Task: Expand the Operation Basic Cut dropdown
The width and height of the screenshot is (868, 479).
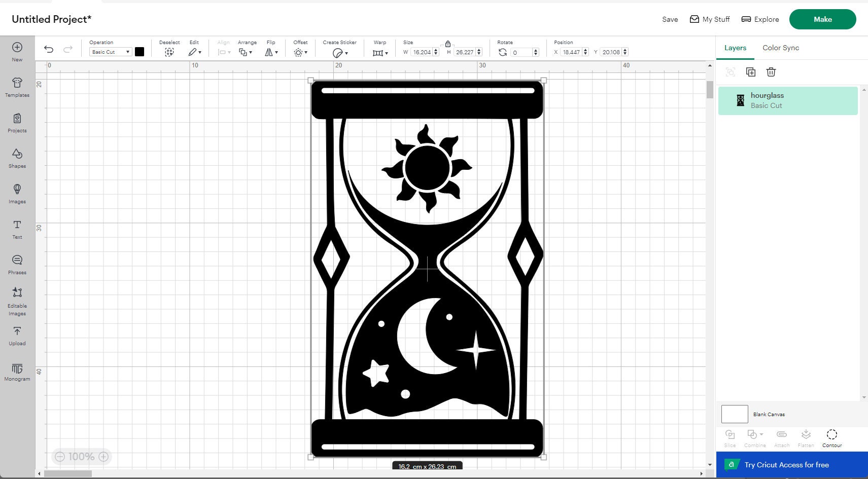Action: 111,52
